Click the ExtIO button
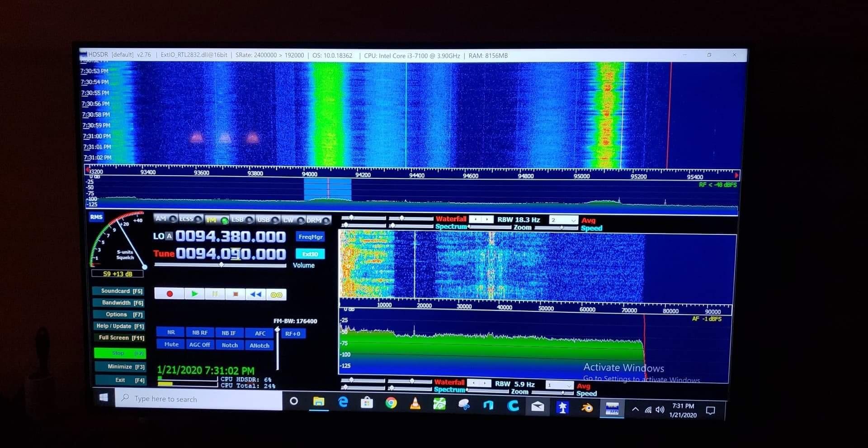The image size is (868, 448). point(310,254)
